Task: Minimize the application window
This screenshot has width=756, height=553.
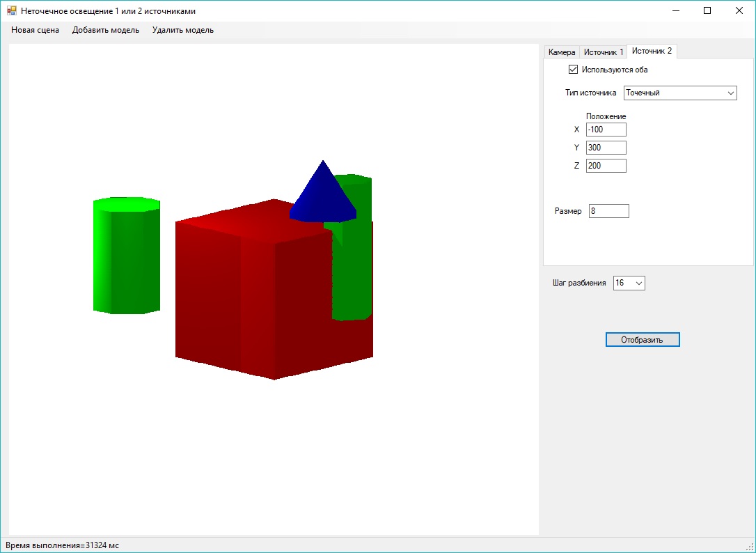Action: coord(676,10)
